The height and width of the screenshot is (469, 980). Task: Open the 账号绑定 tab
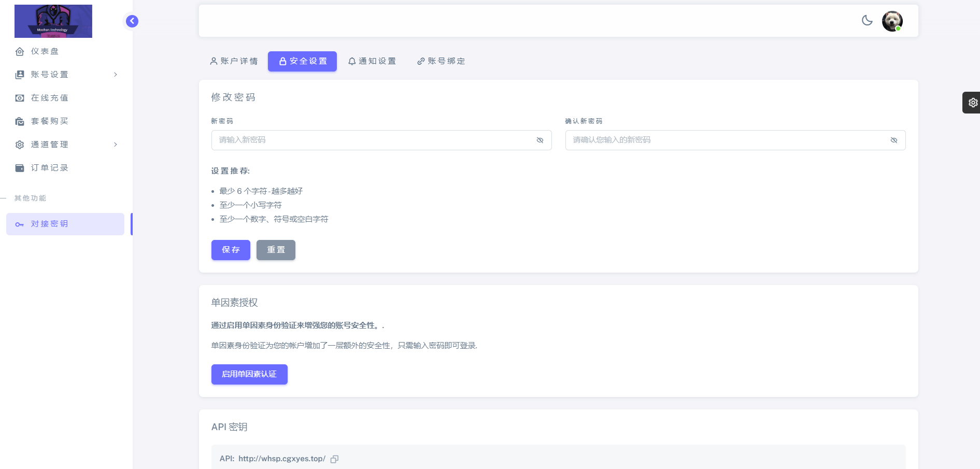pyautogui.click(x=441, y=61)
